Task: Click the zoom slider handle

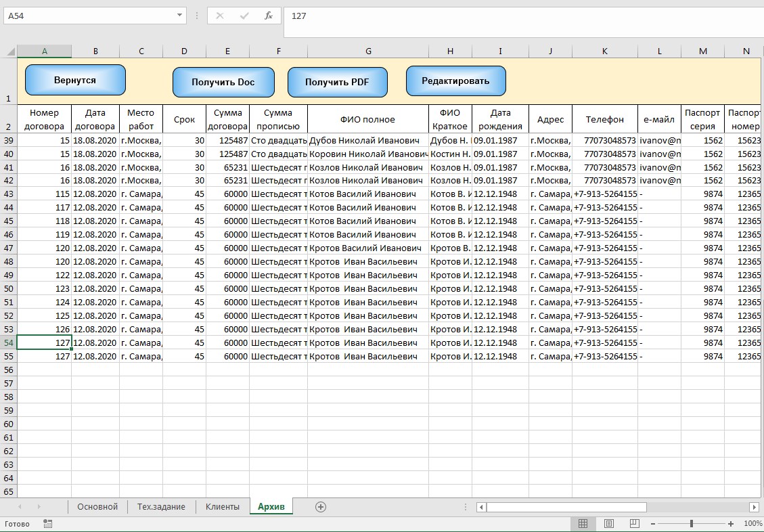Action: (692, 524)
